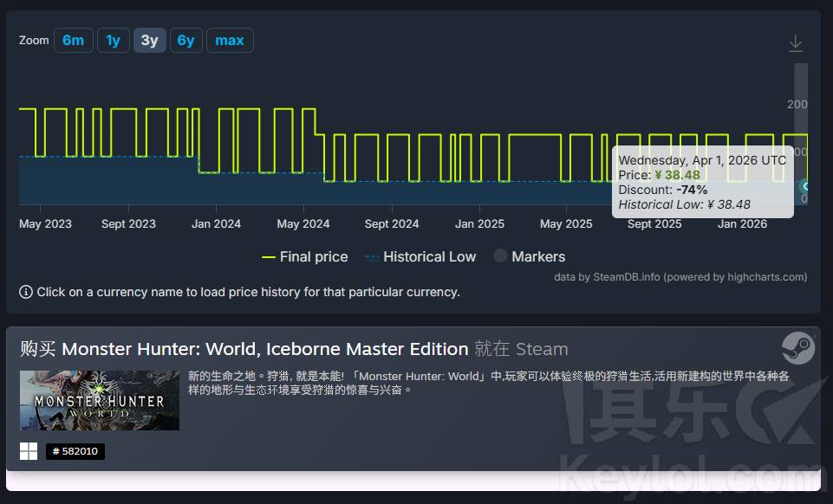Click the Windows platform icon
Screen dimensions: 833x504
coord(29,451)
